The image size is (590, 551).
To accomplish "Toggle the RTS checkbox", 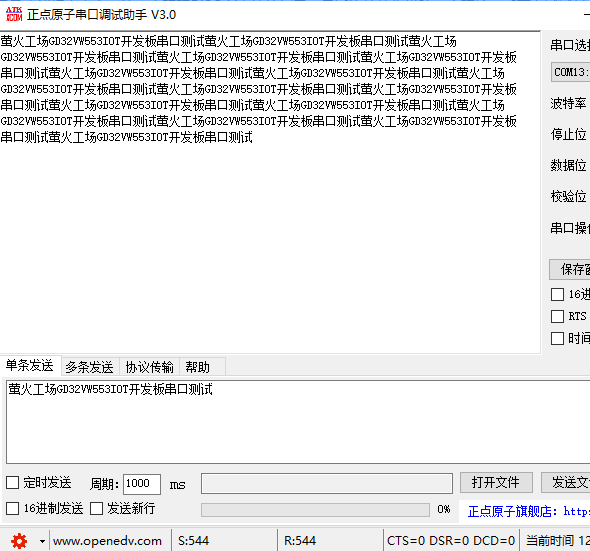I will tap(557, 316).
